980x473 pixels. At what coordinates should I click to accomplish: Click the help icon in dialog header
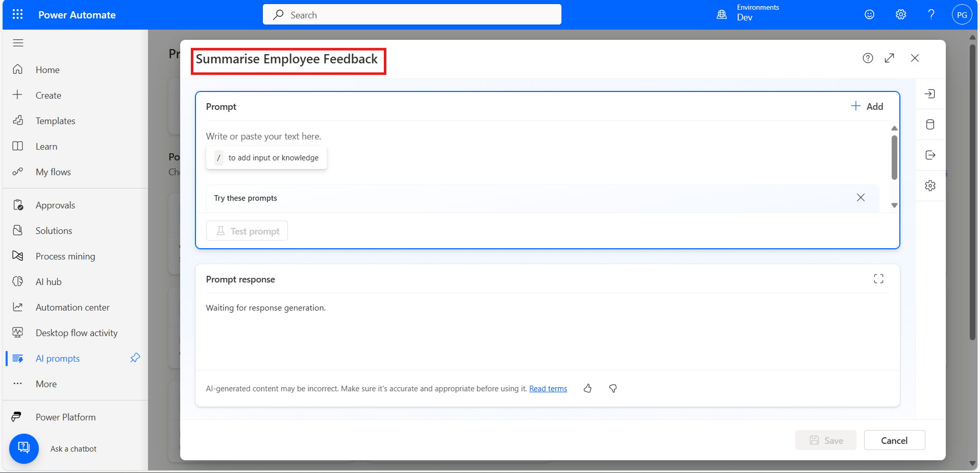pos(868,58)
